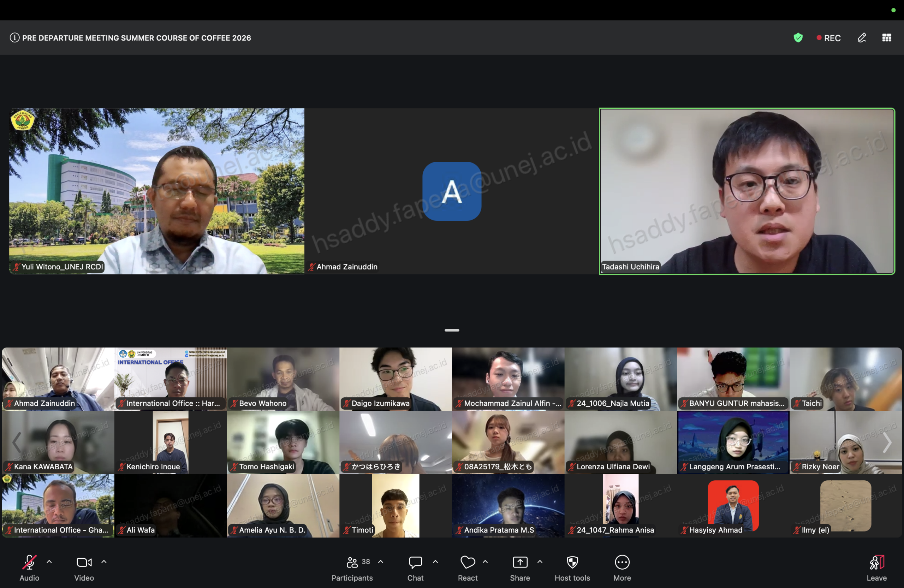This screenshot has width=904, height=588.
Task: Change the gallery view layout icon
Action: (887, 37)
